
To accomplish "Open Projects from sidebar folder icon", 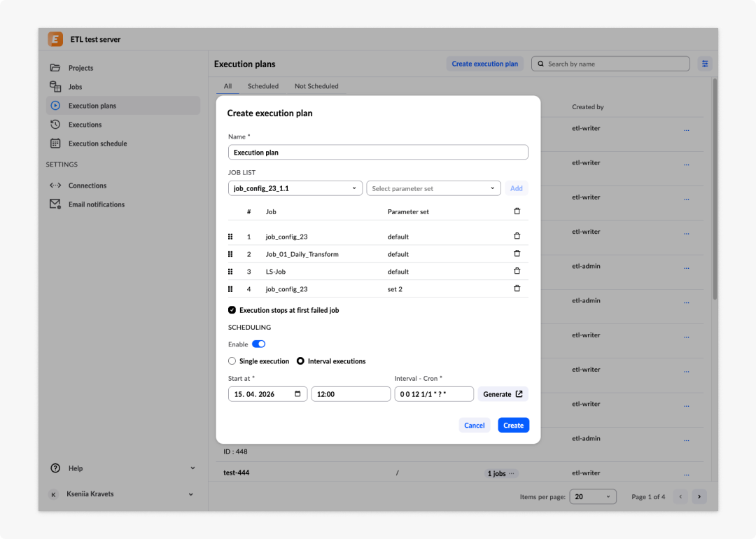I will coord(55,67).
